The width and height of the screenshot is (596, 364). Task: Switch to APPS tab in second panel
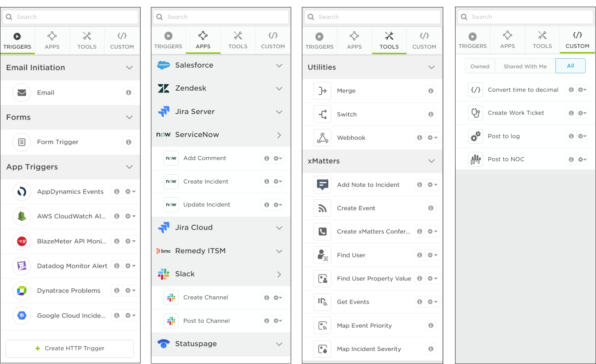[203, 40]
